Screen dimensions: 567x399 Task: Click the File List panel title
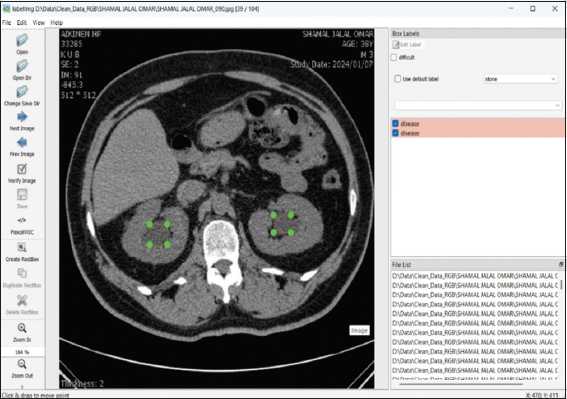pyautogui.click(x=402, y=265)
